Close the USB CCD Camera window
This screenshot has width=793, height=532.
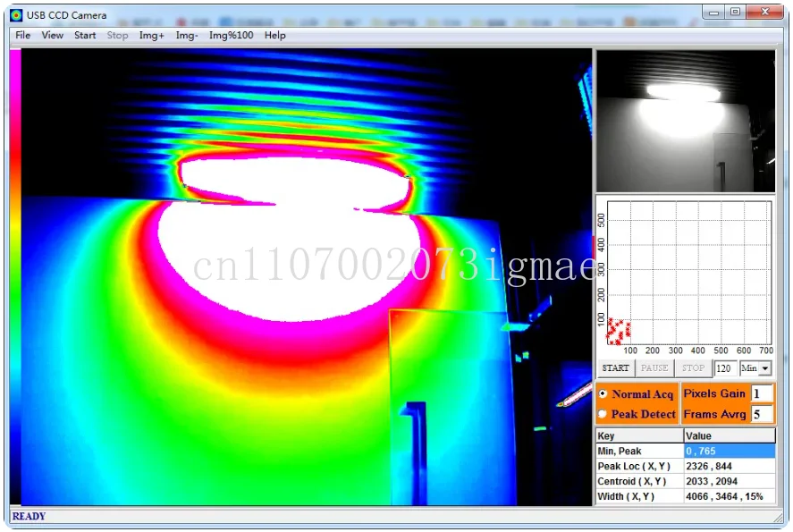point(765,13)
